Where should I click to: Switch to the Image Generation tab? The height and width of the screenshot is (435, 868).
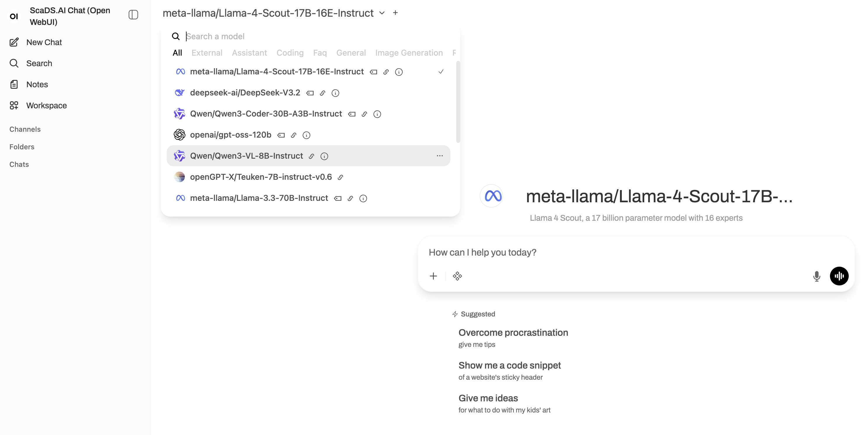click(x=409, y=53)
